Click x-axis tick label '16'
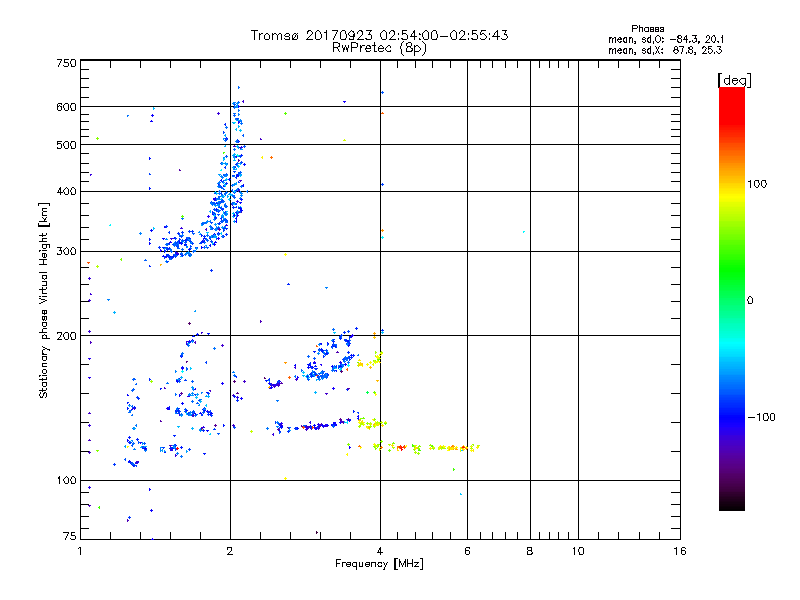Image resolution: width=800 pixels, height=600 pixels. (x=680, y=551)
